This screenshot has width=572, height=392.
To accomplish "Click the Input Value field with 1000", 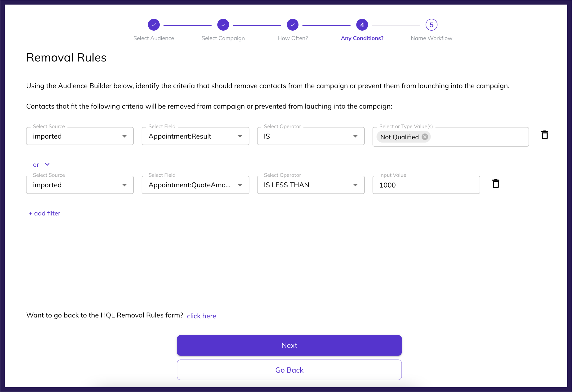I will 426,185.
